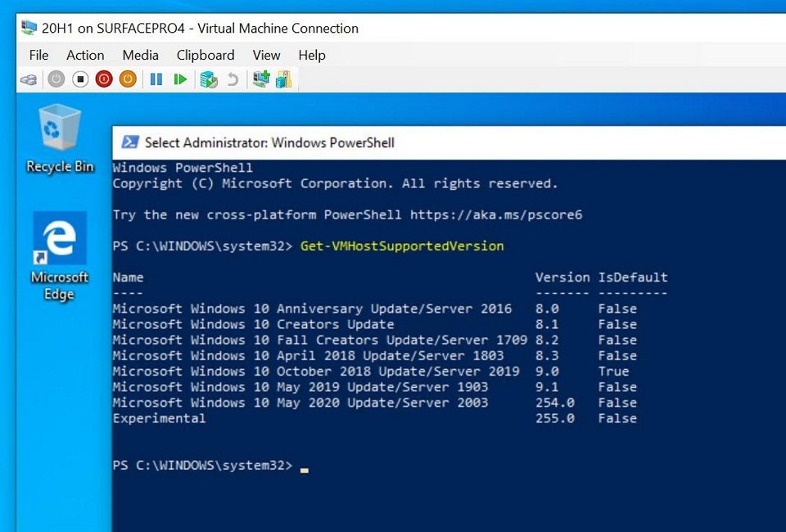Click the Enhanced Session toolbar icon
786x532 pixels.
[x=261, y=79]
